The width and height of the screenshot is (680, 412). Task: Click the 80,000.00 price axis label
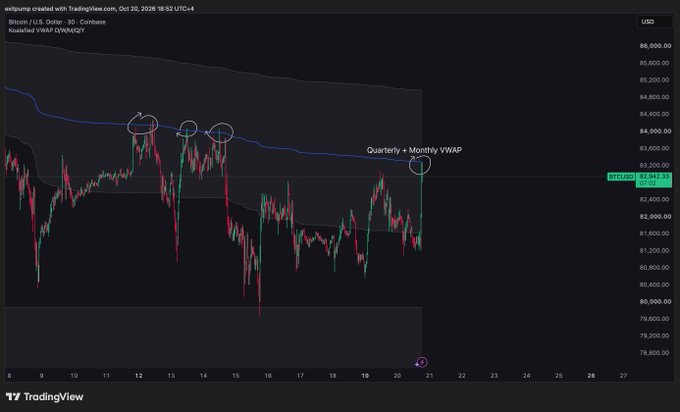click(x=655, y=301)
